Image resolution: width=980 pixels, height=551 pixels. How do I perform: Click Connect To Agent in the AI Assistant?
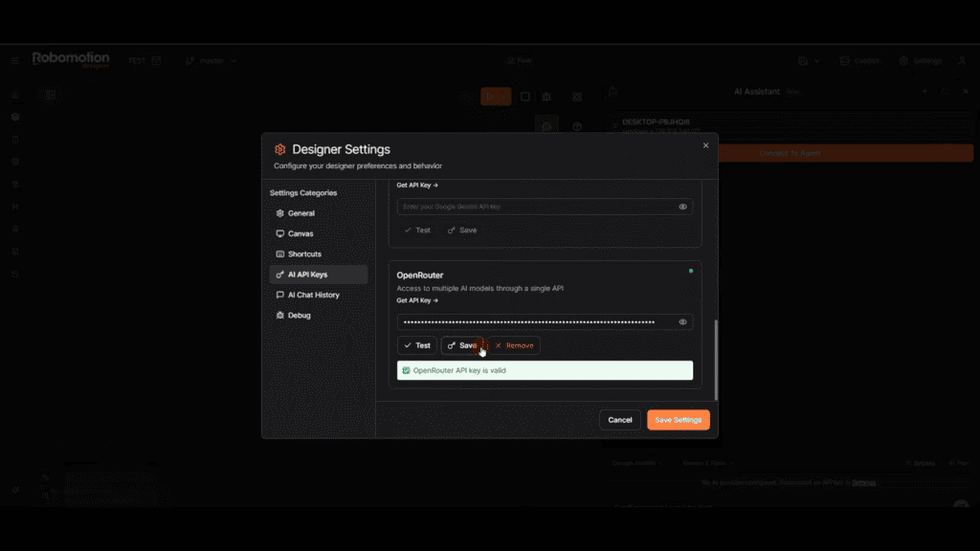790,153
